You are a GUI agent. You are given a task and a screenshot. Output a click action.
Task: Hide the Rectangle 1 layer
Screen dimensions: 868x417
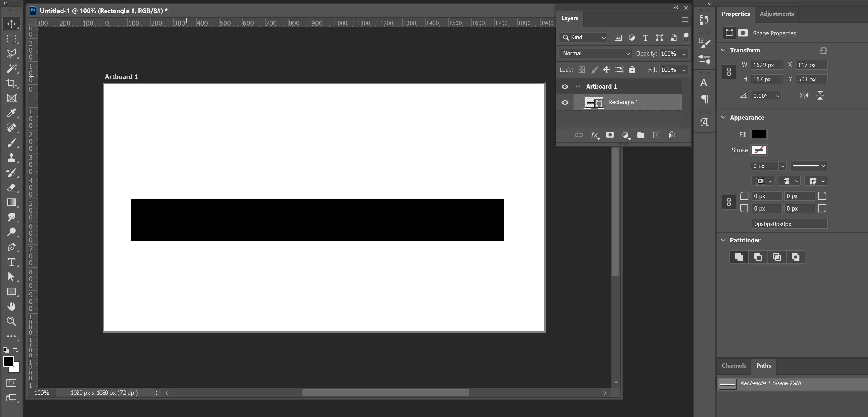click(x=565, y=102)
